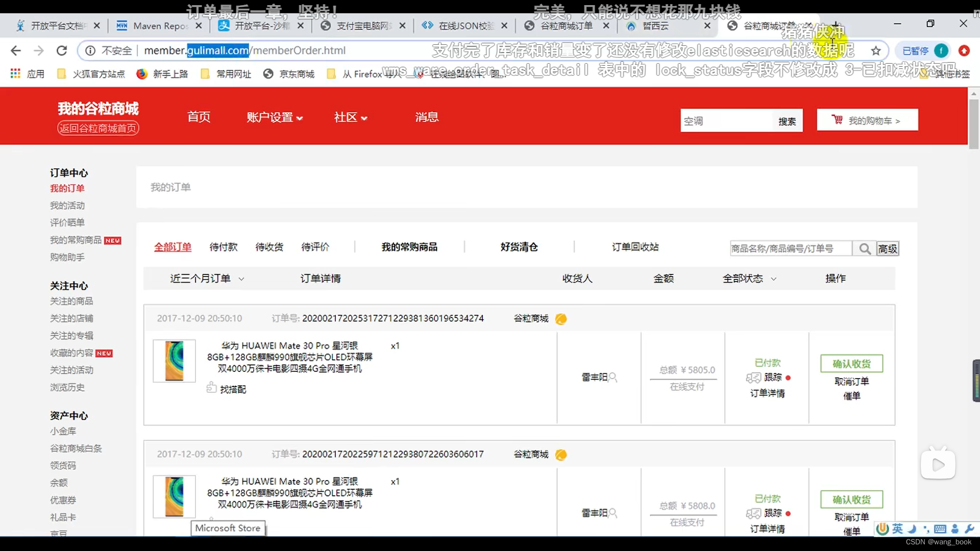Click the wrench icon in IME toolbar
The width and height of the screenshot is (980, 551).
click(969, 529)
